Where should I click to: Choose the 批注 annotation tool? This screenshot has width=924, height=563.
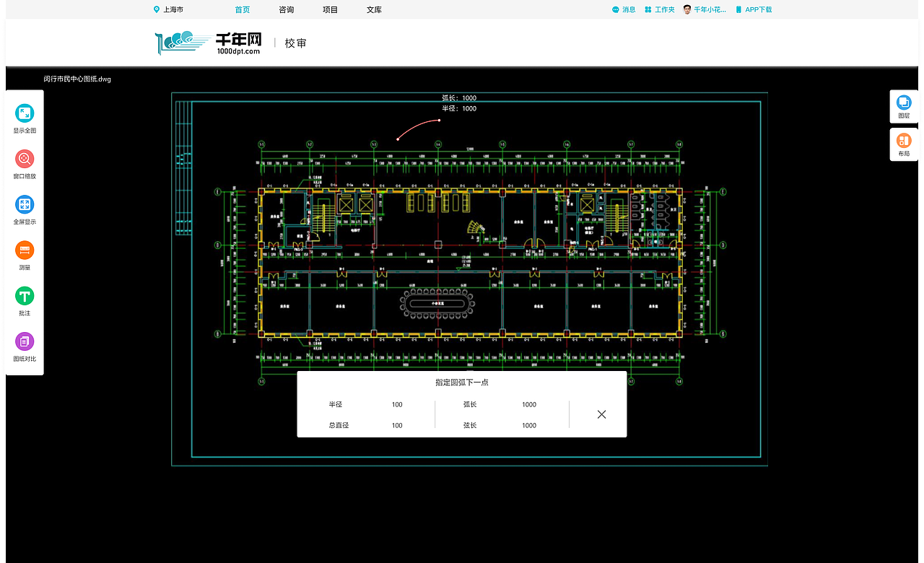pyautogui.click(x=25, y=296)
